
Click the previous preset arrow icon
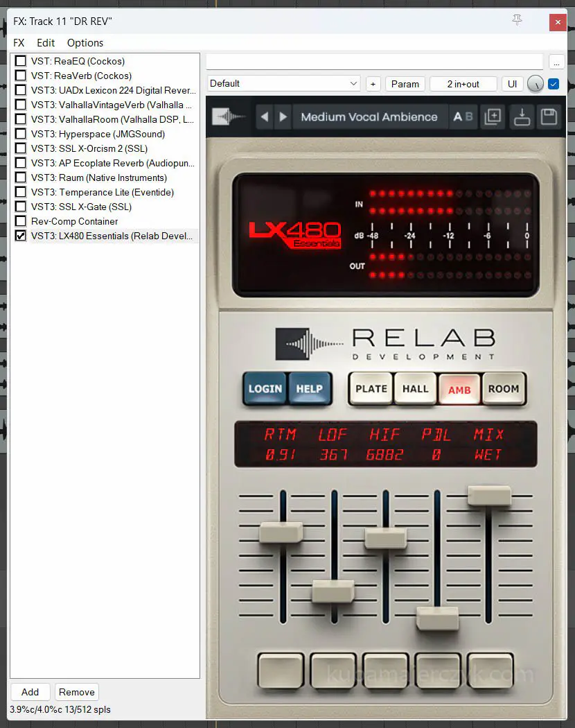point(264,117)
